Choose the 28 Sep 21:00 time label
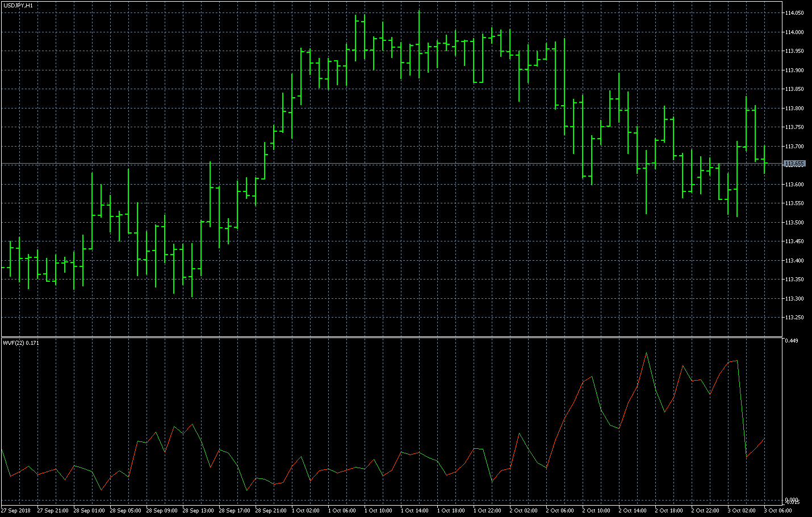This screenshot has width=812, height=517. click(271, 511)
